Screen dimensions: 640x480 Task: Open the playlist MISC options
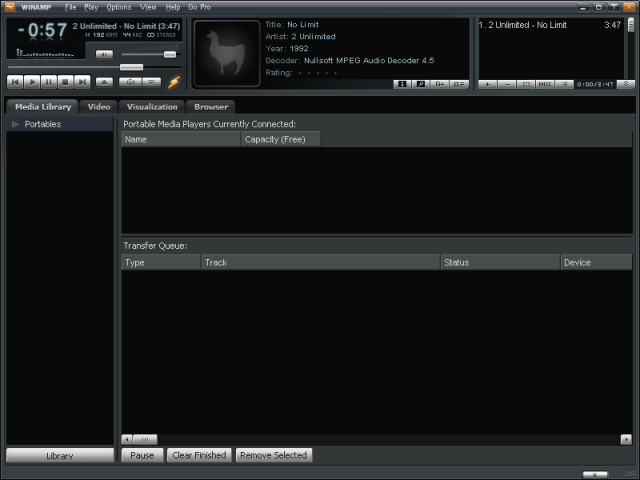(x=545, y=84)
